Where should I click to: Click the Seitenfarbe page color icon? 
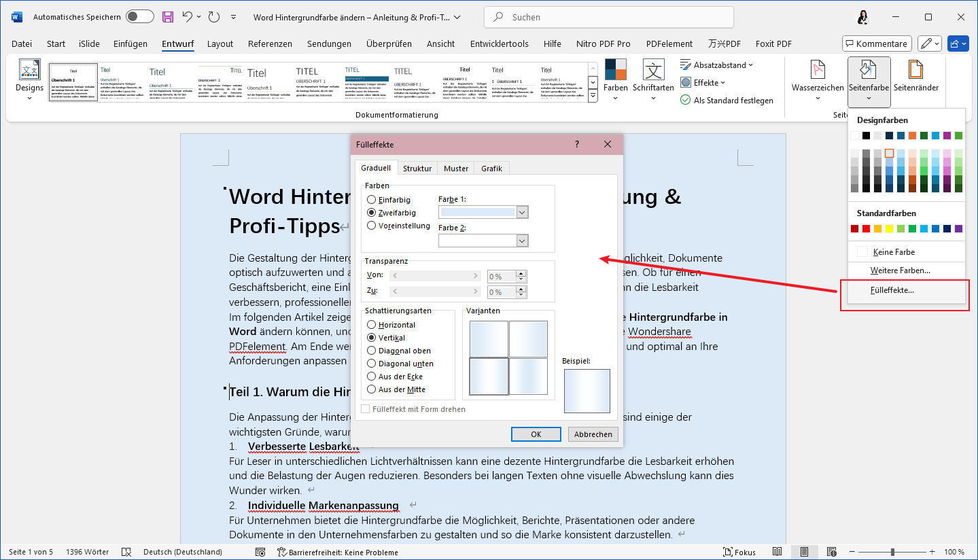[869, 70]
